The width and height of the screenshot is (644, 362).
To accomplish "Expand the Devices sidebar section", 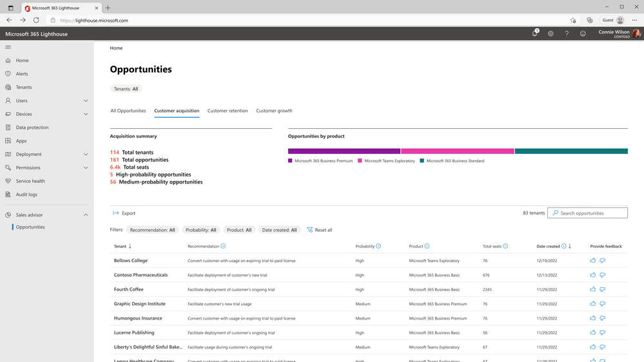I will tap(86, 114).
